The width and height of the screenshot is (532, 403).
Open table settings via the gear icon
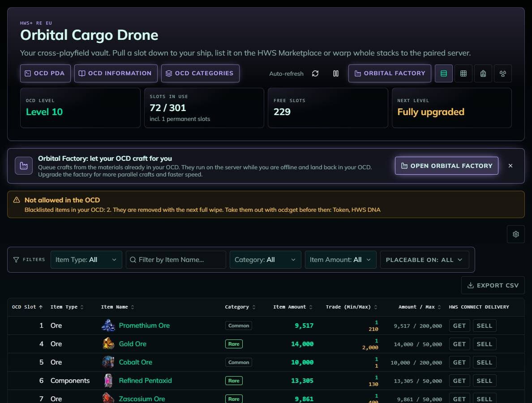coord(516,234)
